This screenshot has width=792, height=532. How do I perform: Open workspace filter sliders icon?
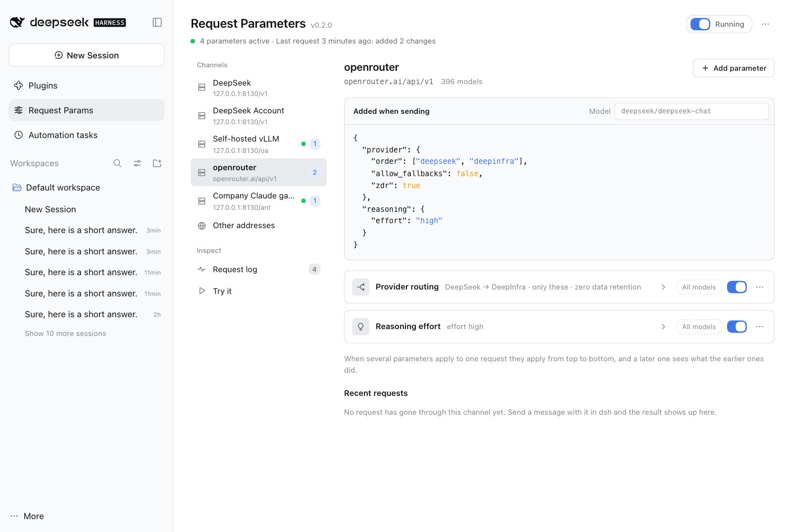tap(137, 163)
